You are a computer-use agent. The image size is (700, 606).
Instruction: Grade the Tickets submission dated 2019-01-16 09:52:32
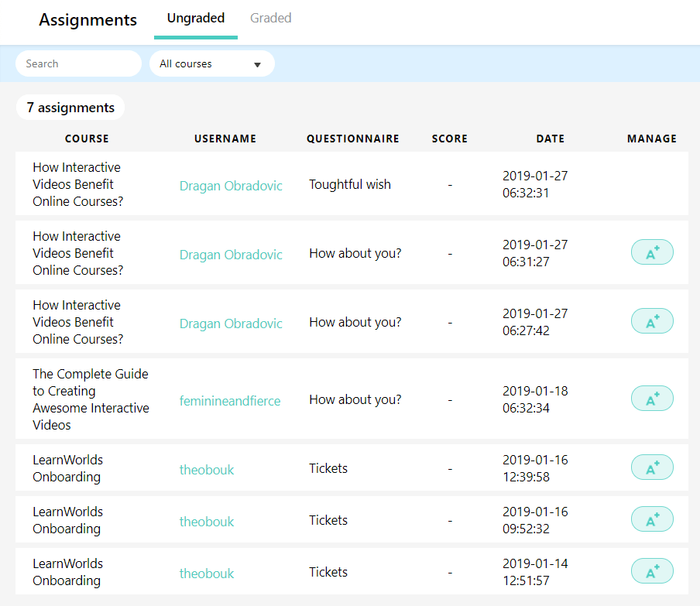coord(652,519)
